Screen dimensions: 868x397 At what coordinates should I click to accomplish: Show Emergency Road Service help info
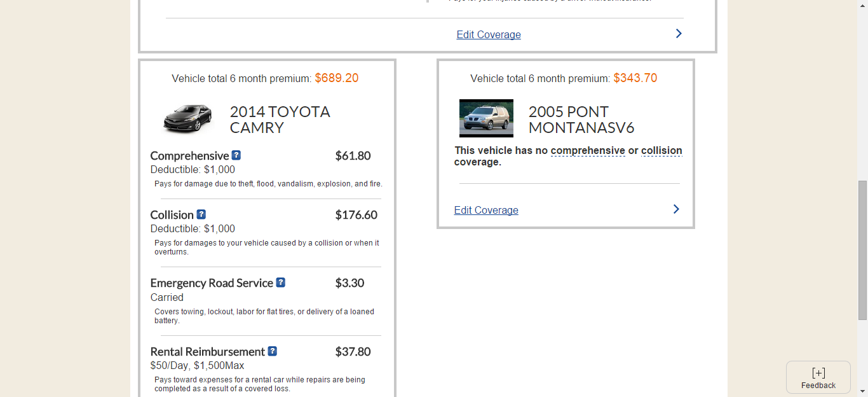(280, 282)
